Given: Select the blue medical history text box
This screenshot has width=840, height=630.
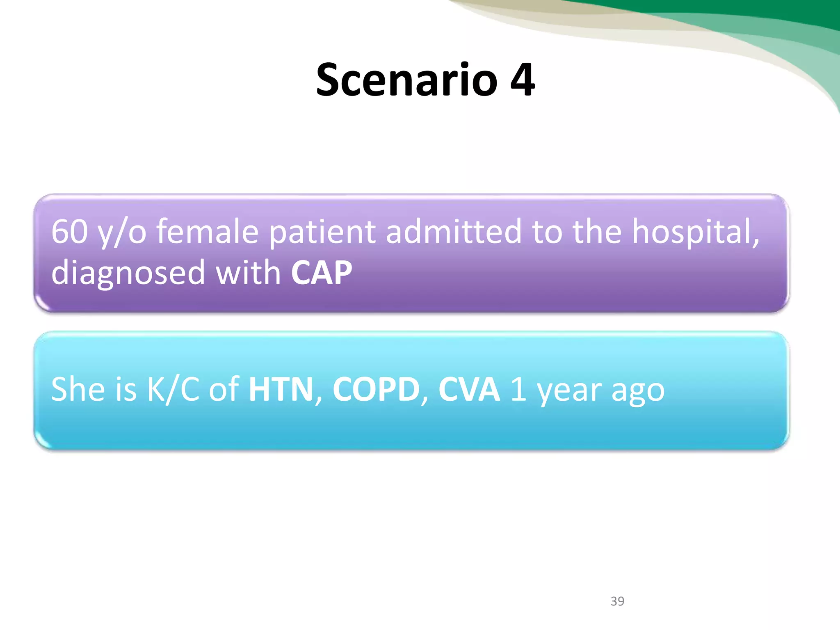Looking at the screenshot, I should tap(411, 390).
